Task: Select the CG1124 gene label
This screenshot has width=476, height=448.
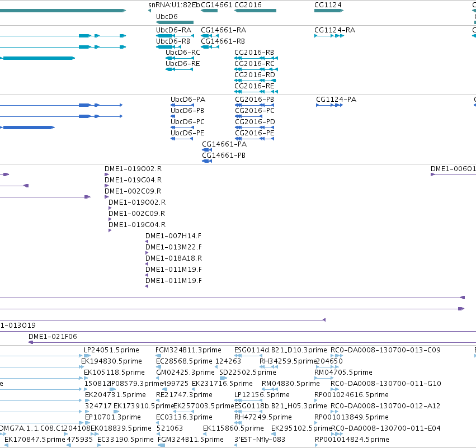Action: (328, 5)
